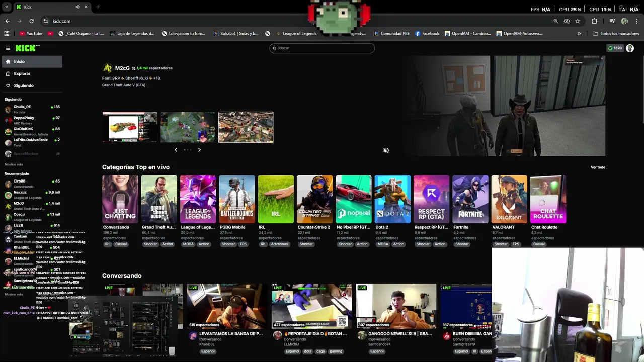Open the VALORANT category card

point(509,199)
